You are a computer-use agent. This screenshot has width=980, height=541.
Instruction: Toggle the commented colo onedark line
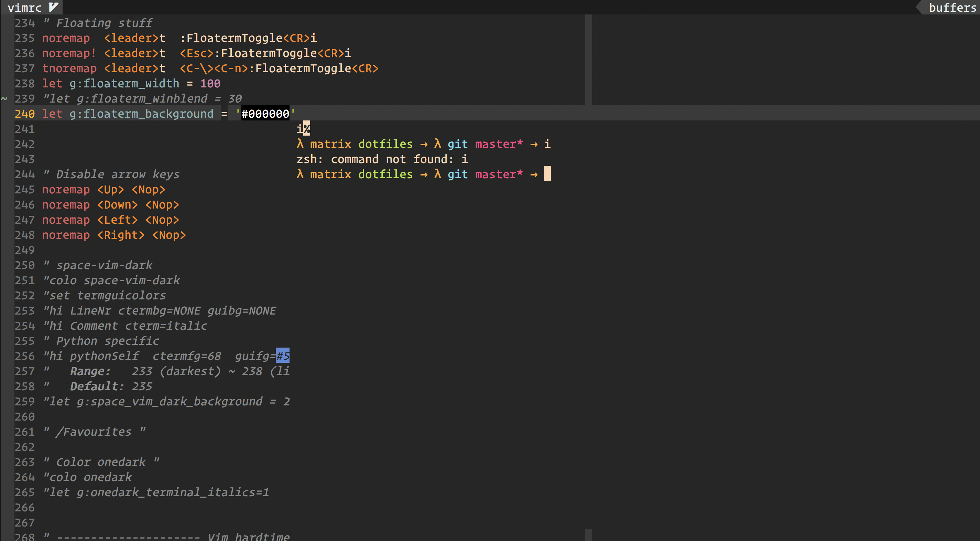point(87,477)
